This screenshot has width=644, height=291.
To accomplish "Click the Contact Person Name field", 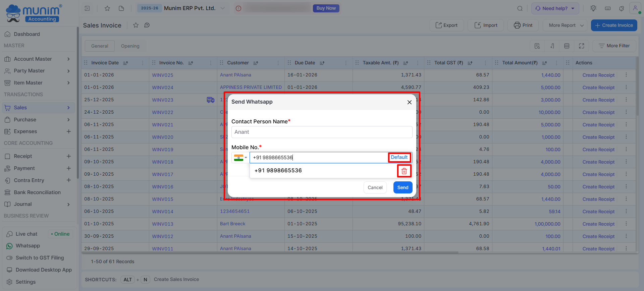I will pyautogui.click(x=322, y=132).
